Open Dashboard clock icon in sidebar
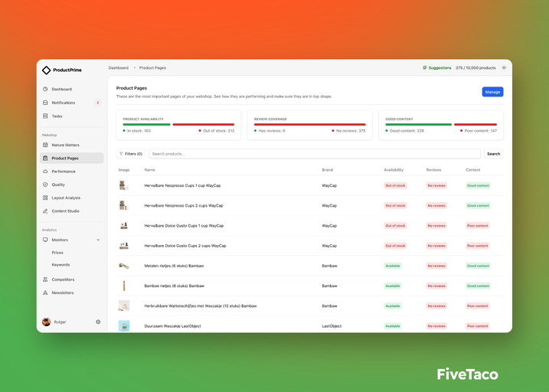549x392 pixels. (x=45, y=90)
